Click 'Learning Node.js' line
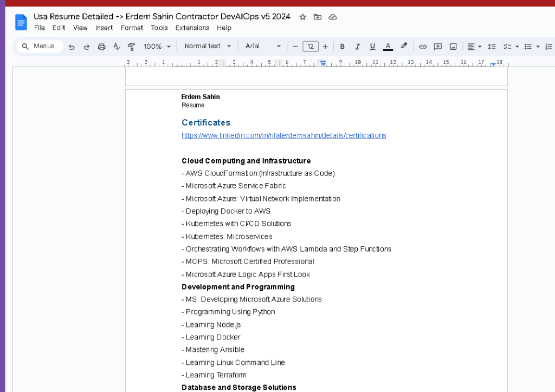Viewport: 555px width, 392px height. 211,324
